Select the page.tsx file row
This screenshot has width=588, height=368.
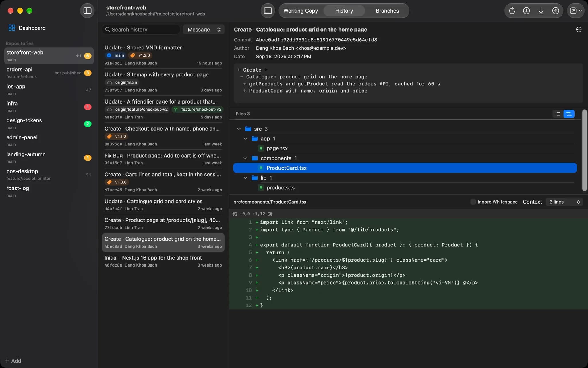(405, 148)
